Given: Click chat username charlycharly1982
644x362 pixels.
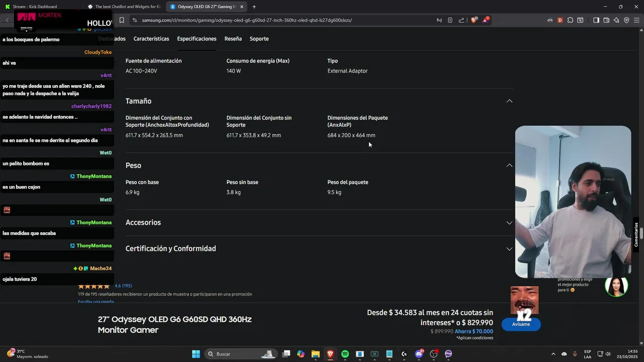Looking at the screenshot, I should tap(92, 106).
